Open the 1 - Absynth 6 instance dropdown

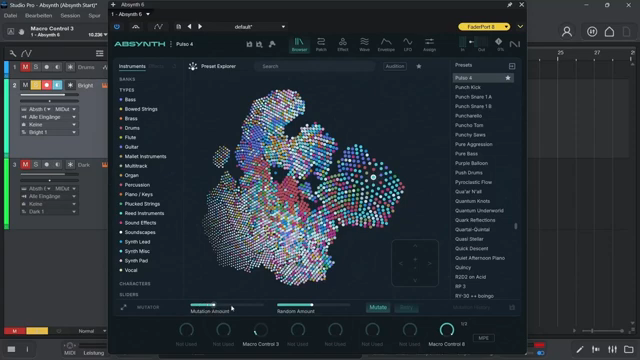131,14
